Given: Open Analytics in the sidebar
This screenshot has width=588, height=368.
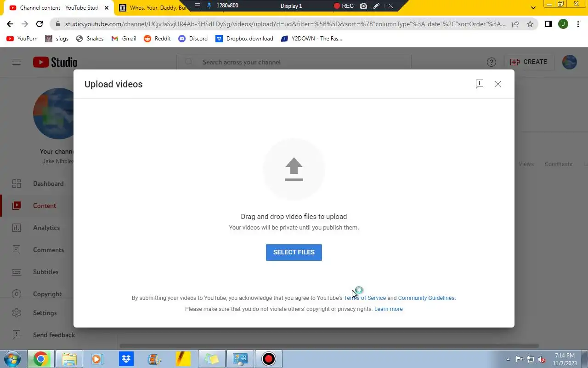Looking at the screenshot, I should pyautogui.click(x=46, y=228).
